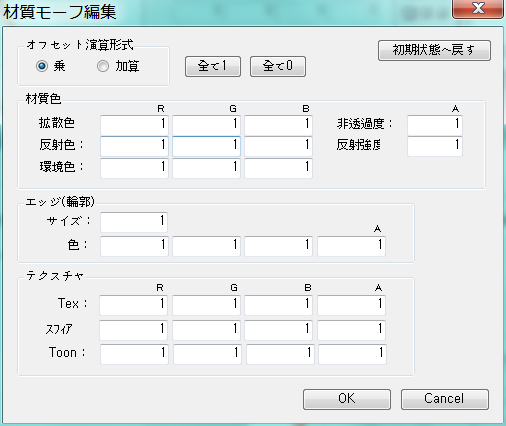Focus the 反射色 R input field
Screen dimensions: 506x426
pos(134,146)
